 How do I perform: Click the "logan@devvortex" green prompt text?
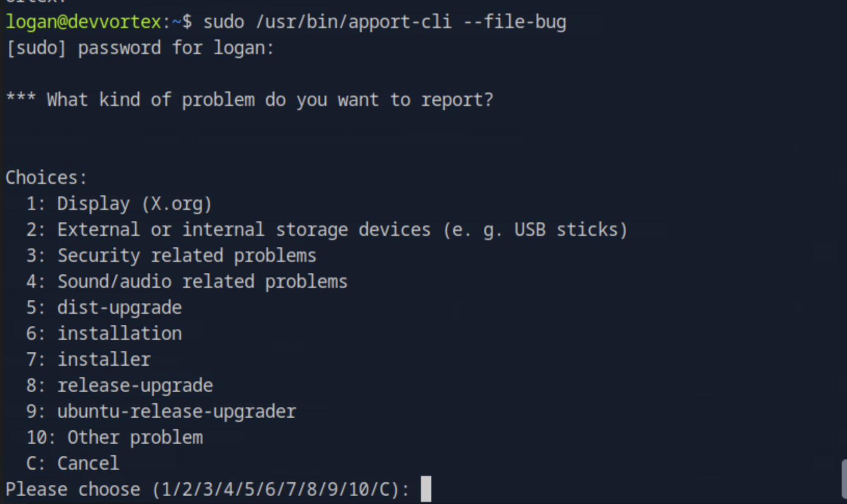coord(84,22)
